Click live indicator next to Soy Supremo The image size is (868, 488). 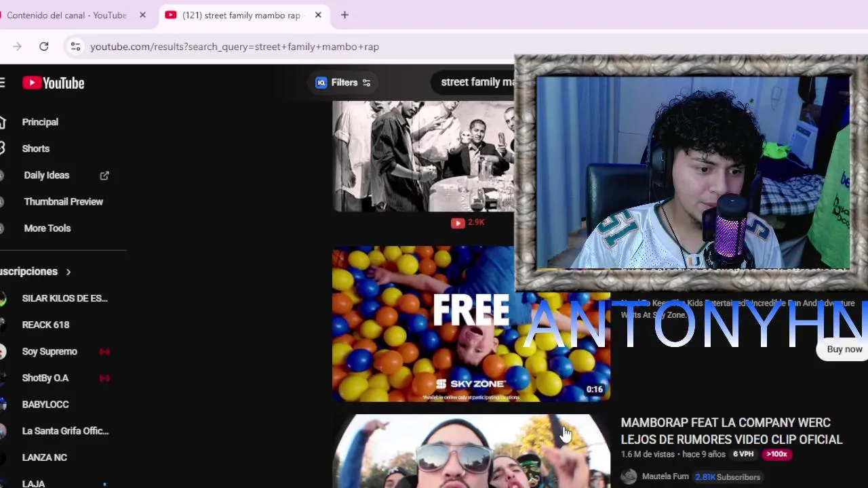(104, 351)
